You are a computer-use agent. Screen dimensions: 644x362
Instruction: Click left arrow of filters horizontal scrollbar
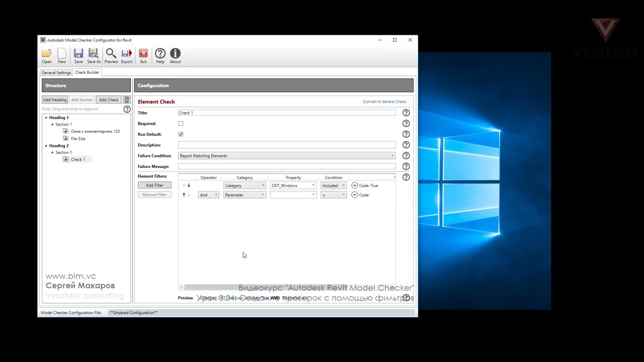pyautogui.click(x=182, y=287)
